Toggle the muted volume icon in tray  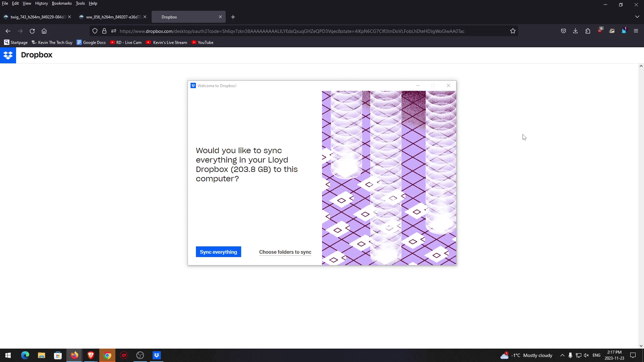click(x=586, y=355)
